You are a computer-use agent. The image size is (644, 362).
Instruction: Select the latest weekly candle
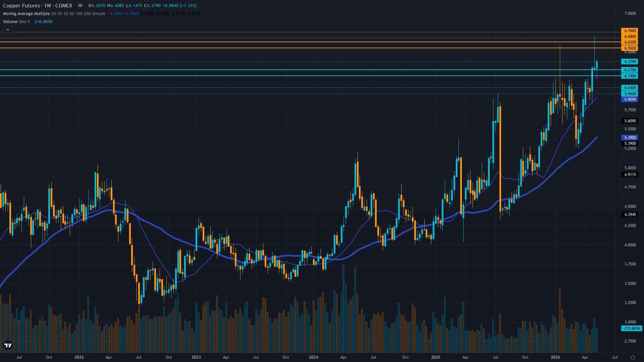(597, 65)
